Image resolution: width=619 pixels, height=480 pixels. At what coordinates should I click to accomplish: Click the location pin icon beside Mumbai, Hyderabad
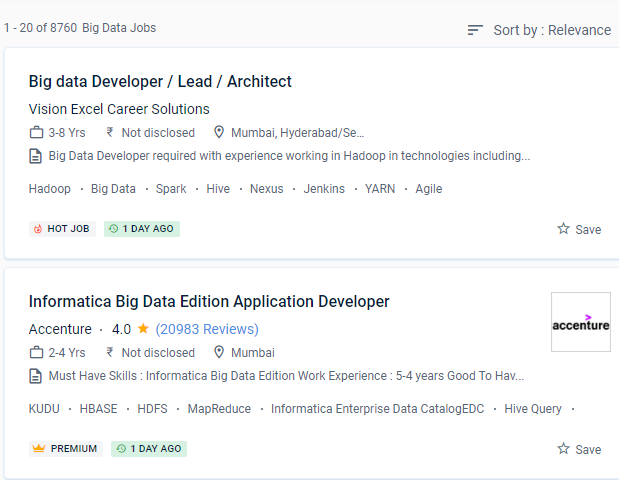(219, 132)
